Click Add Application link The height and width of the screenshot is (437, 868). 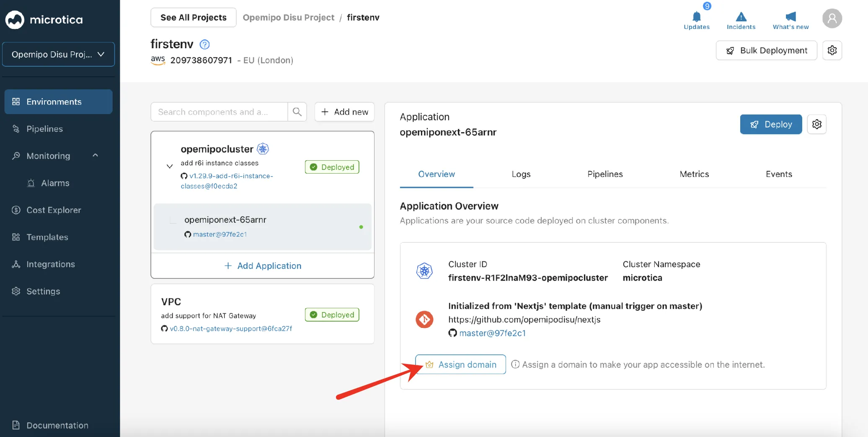(x=263, y=266)
